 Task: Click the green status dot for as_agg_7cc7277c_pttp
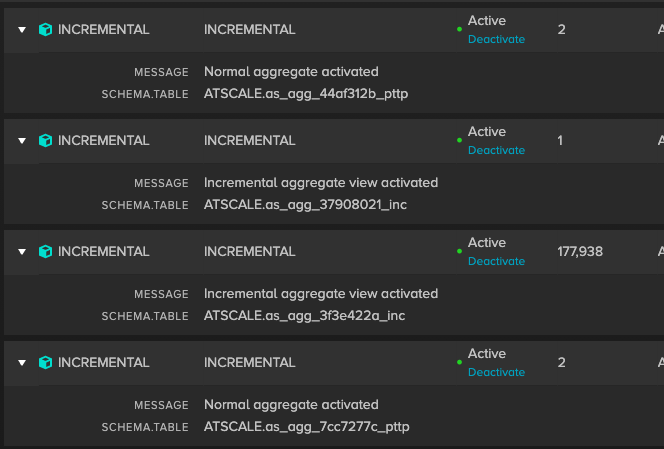(459, 362)
